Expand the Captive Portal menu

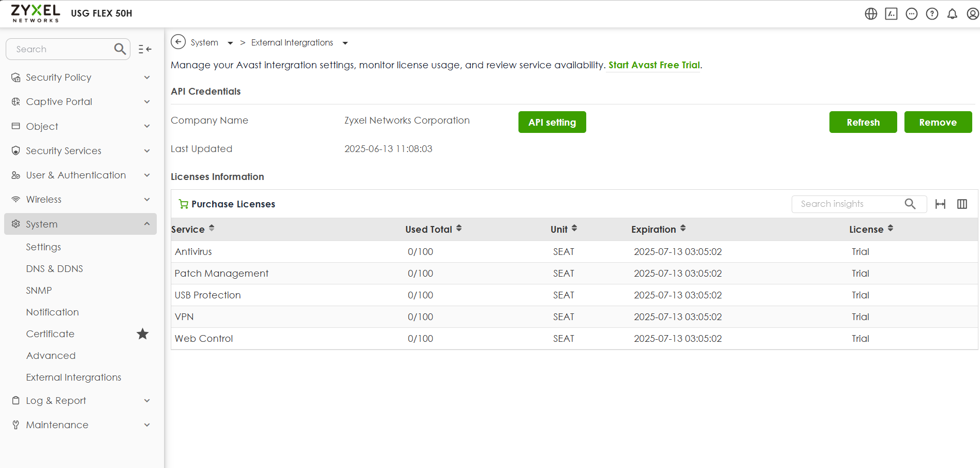[80, 102]
